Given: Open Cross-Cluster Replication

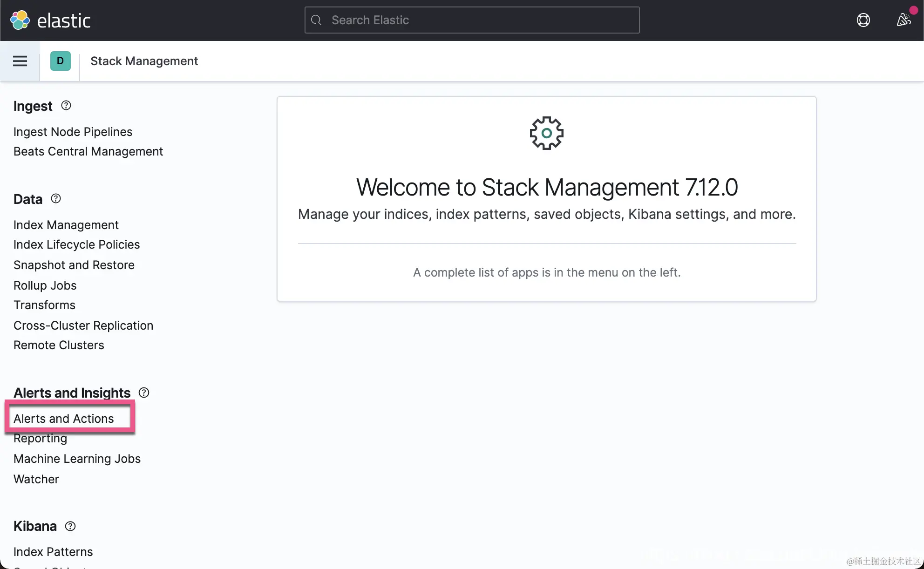Looking at the screenshot, I should (x=83, y=325).
